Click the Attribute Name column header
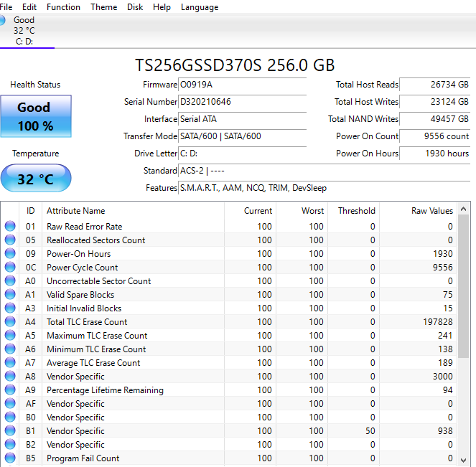This screenshot has height=467, width=476. [x=133, y=211]
